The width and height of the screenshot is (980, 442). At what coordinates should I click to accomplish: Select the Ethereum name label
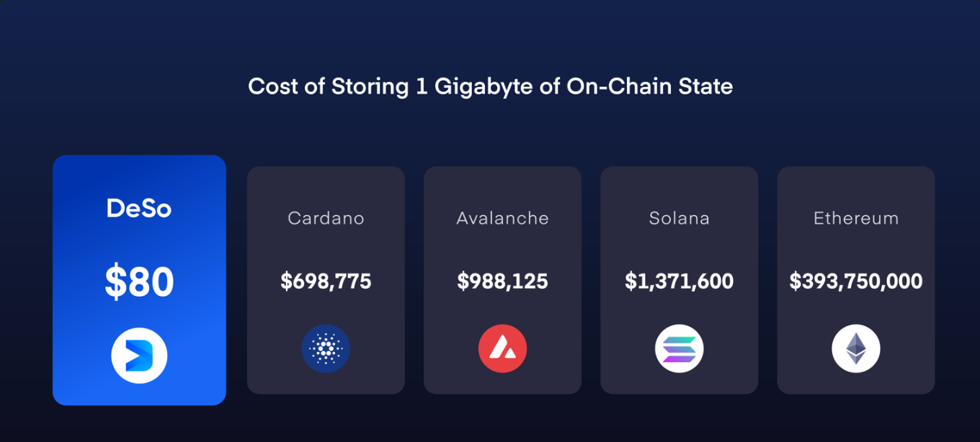855,218
